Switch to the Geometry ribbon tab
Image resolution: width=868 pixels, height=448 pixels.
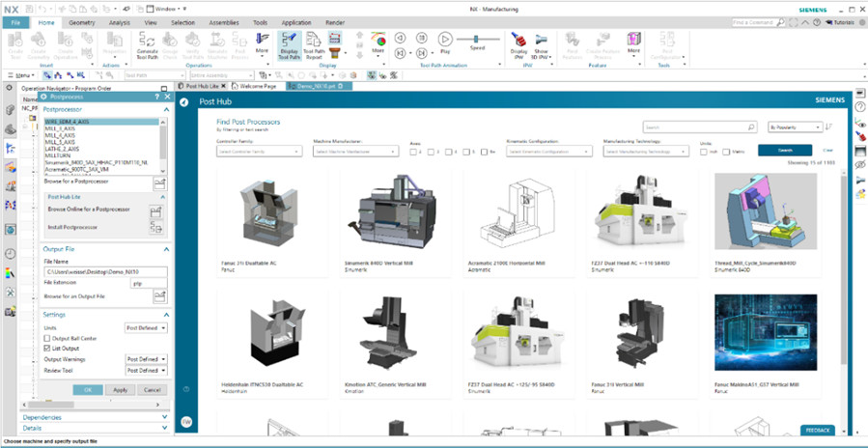(82, 20)
